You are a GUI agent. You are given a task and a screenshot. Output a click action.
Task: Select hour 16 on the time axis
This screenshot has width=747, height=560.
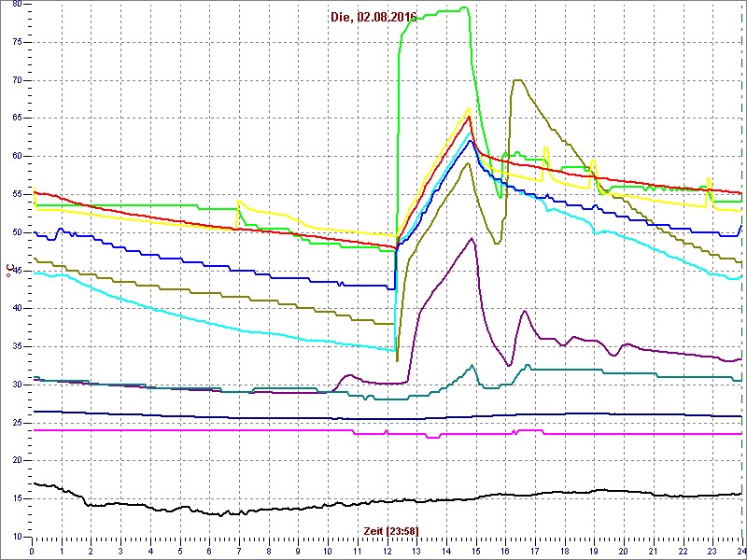click(505, 551)
